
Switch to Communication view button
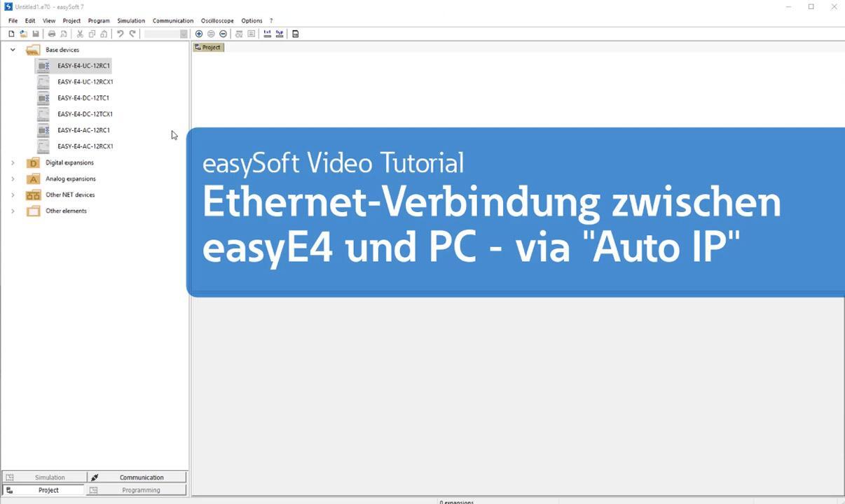(137, 477)
